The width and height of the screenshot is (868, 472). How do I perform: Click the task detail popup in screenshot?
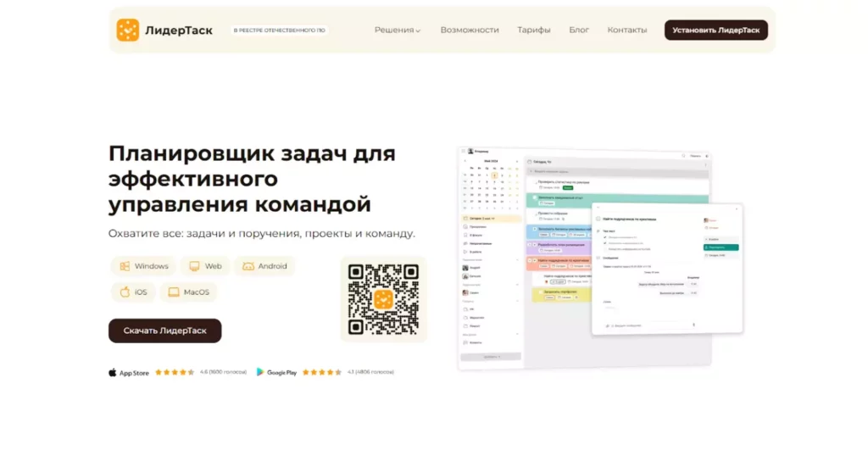click(x=667, y=269)
